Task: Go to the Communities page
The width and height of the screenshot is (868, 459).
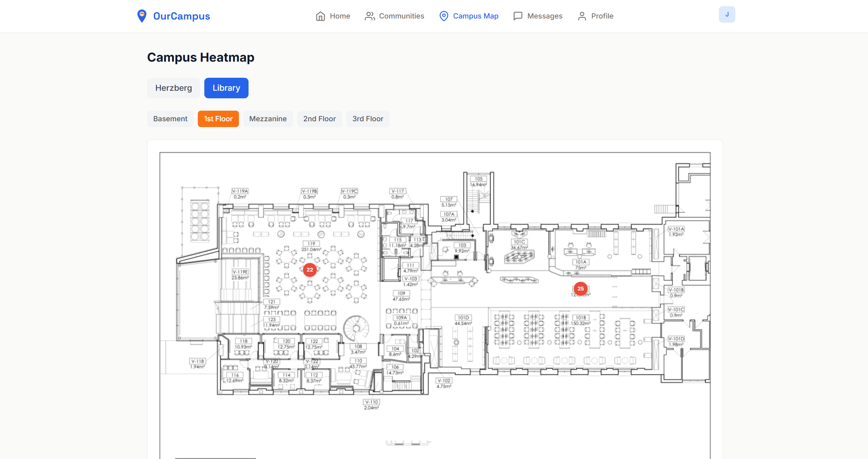Action: [x=401, y=16]
